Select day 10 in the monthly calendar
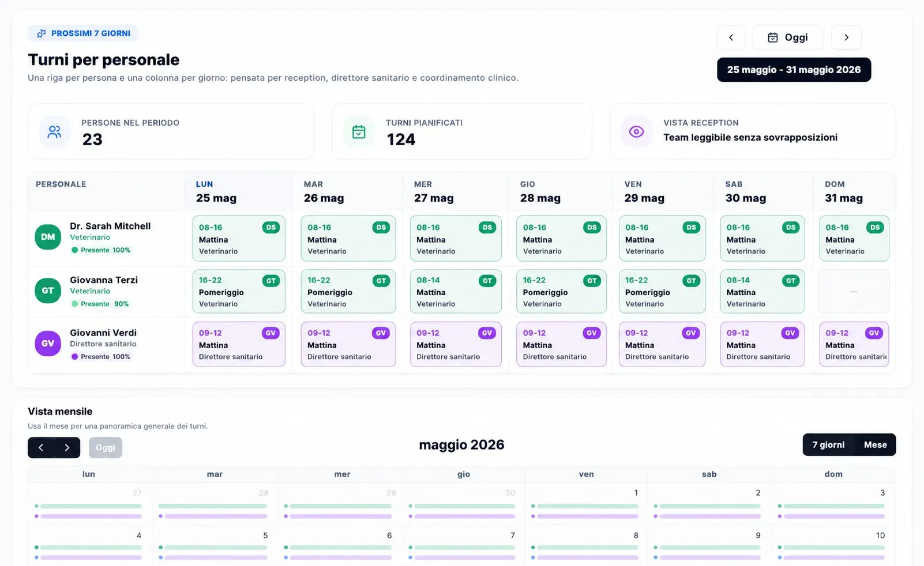 pyautogui.click(x=880, y=535)
